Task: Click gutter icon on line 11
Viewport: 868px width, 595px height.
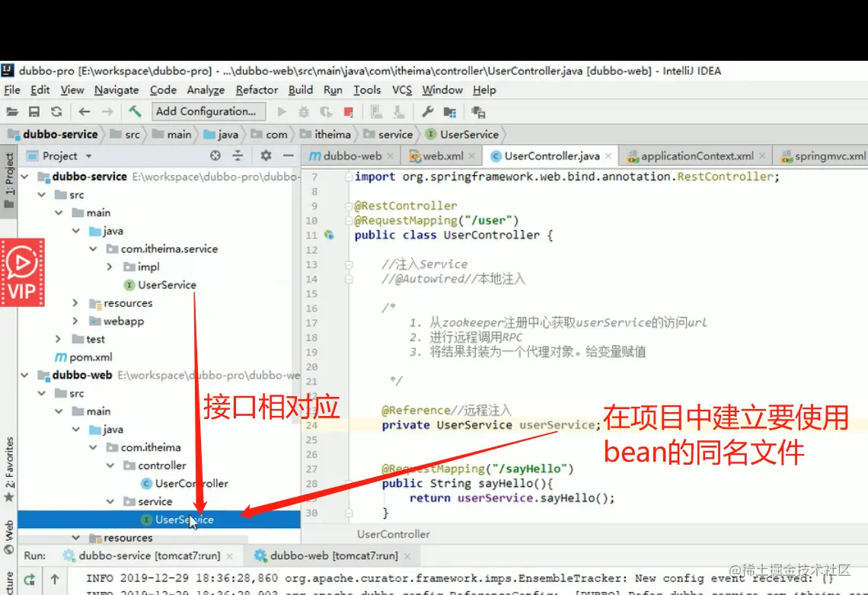Action: tap(329, 235)
